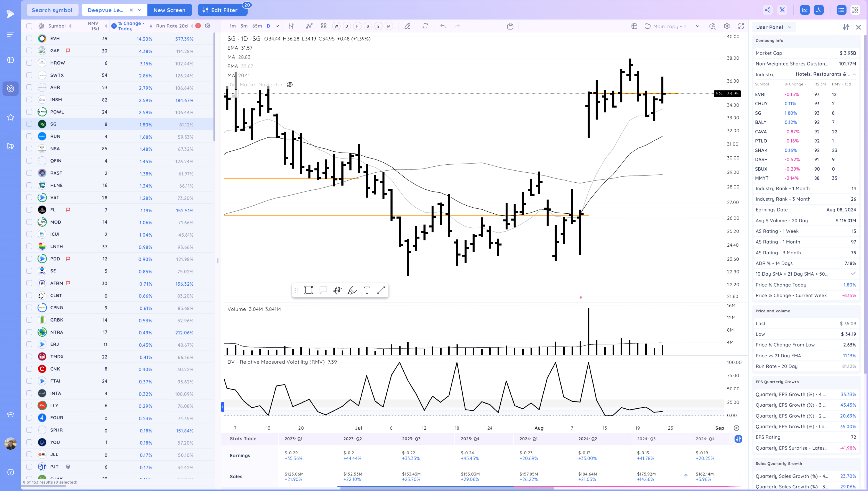Tick the checkbox for VST row

pyautogui.click(x=29, y=198)
